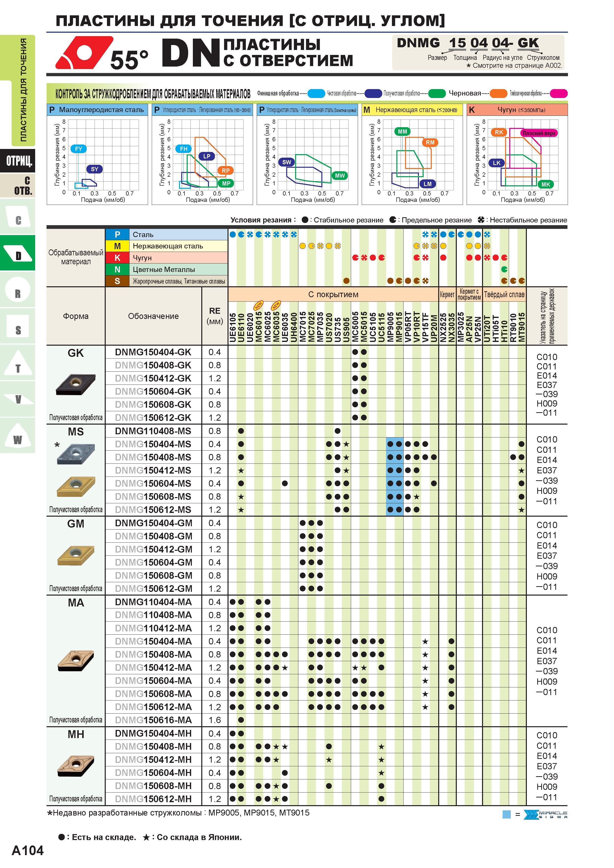Viewport: 614px width, 868px height.
Task: Click the LK badge in cast iron chart
Action: click(x=496, y=163)
